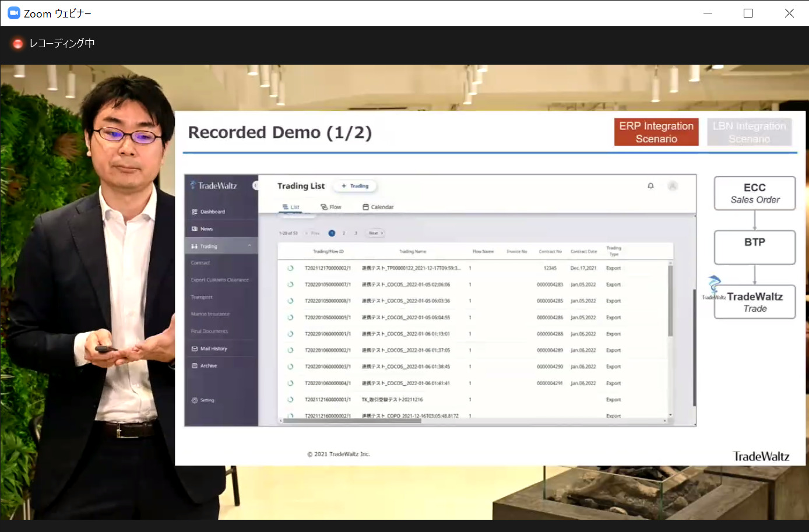Click status icon for row T2022010500000009/1
Screen dimensions: 809x532
290,318
